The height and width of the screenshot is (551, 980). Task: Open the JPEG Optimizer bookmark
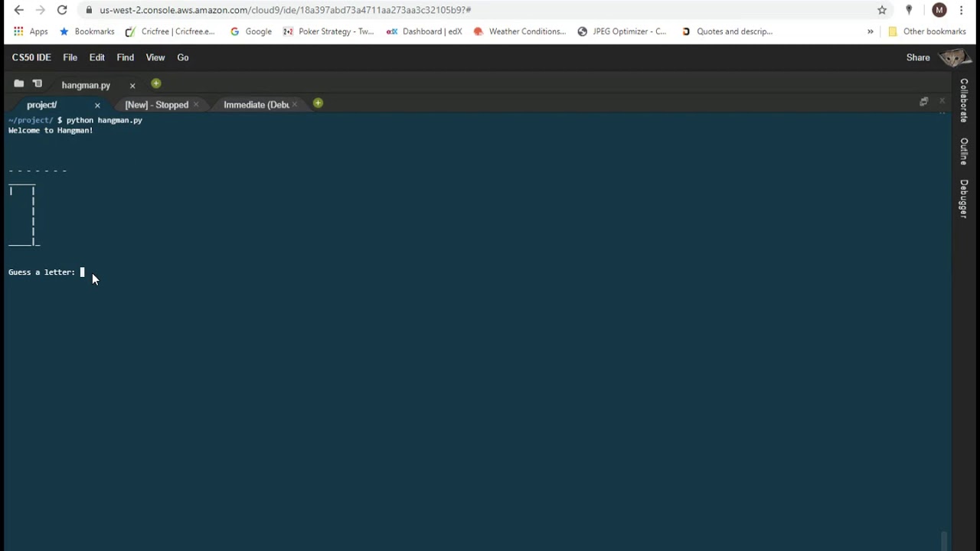(x=622, y=31)
